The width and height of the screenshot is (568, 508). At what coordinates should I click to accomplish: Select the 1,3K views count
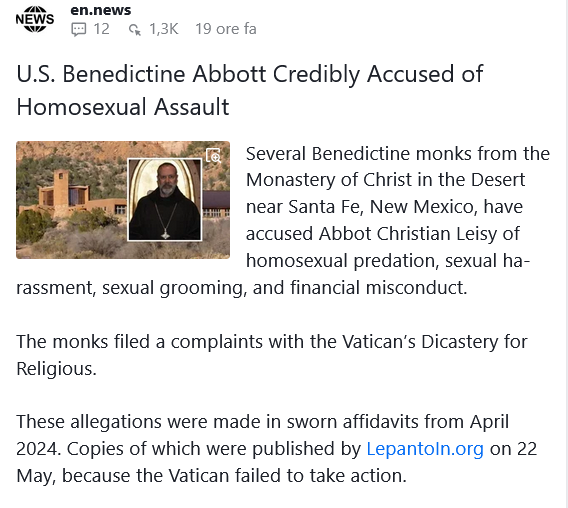pyautogui.click(x=164, y=29)
